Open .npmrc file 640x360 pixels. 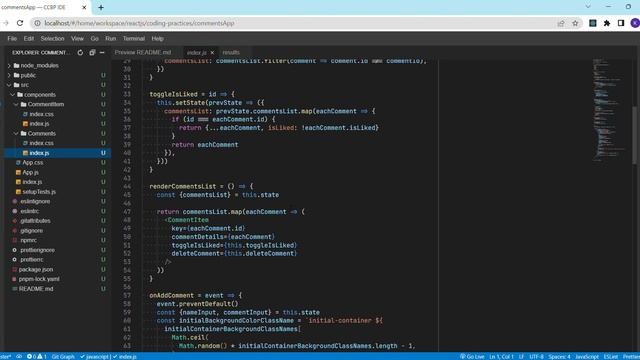pyautogui.click(x=28, y=240)
